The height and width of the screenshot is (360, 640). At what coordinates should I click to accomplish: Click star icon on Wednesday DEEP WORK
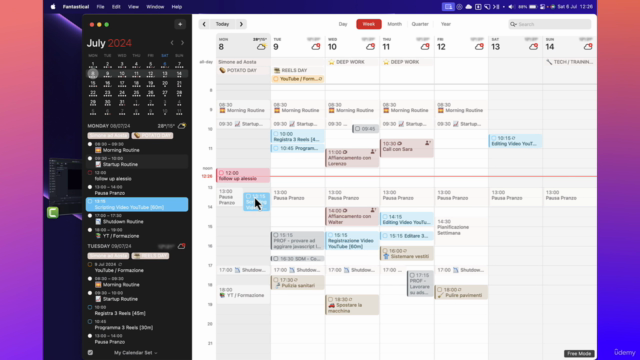(x=331, y=62)
